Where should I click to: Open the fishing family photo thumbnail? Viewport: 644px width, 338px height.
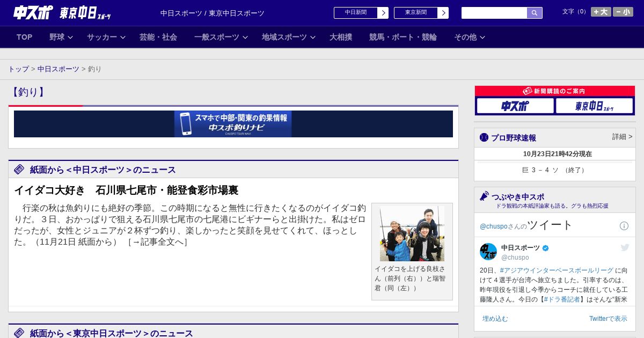[412, 234]
